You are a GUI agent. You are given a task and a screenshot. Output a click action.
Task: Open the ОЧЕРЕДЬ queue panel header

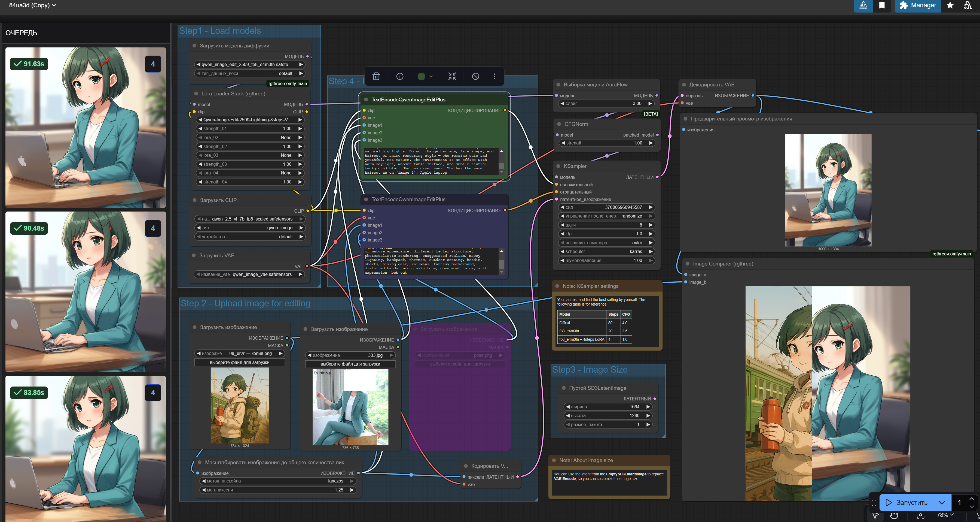coord(21,33)
